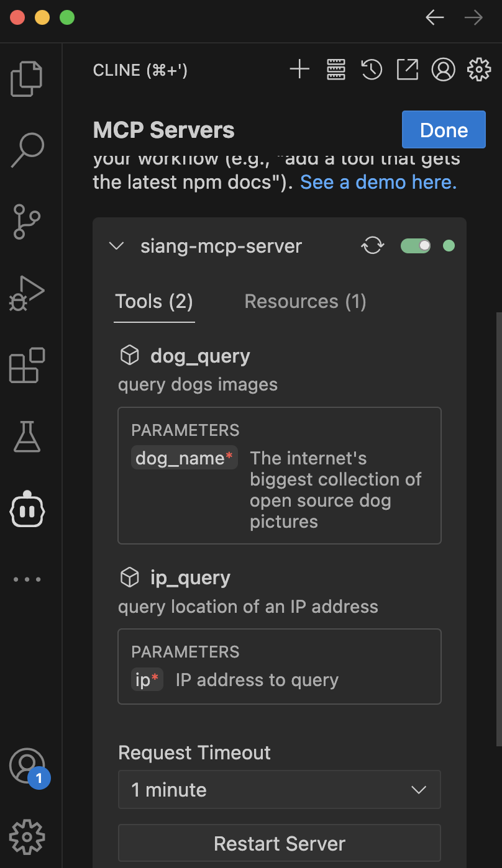Click 'IP address to query' description
502x868 pixels.
[x=257, y=680]
